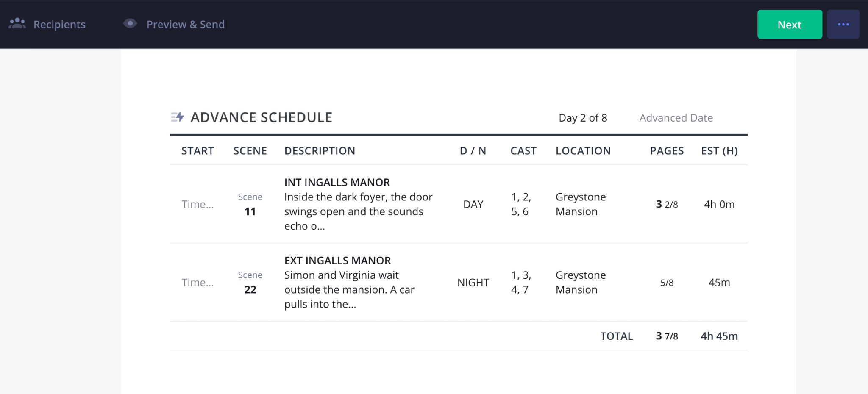Select Scene 22 number
The image size is (868, 394).
[x=250, y=290]
